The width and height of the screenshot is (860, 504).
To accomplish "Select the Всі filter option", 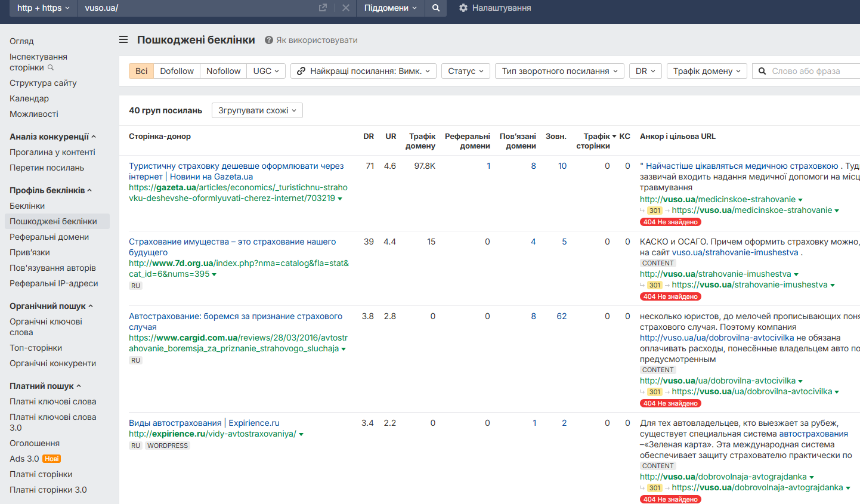I will click(x=141, y=71).
